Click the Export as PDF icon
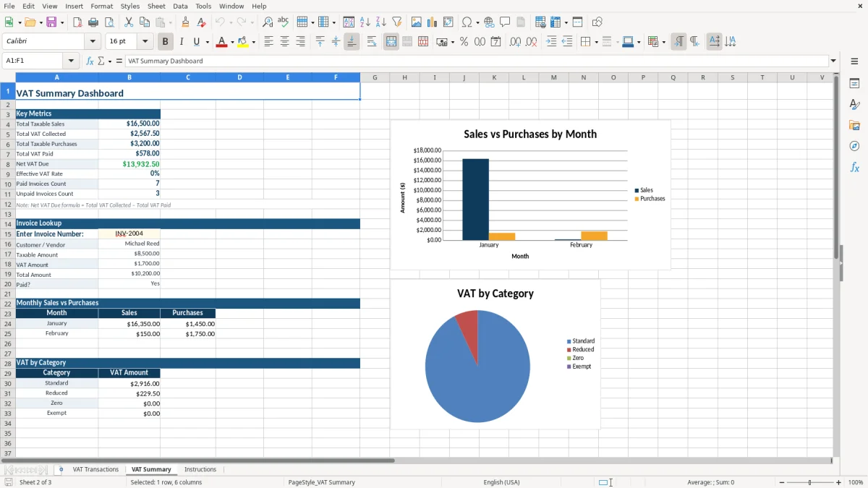Image resolution: width=868 pixels, height=488 pixels. coord(77,22)
